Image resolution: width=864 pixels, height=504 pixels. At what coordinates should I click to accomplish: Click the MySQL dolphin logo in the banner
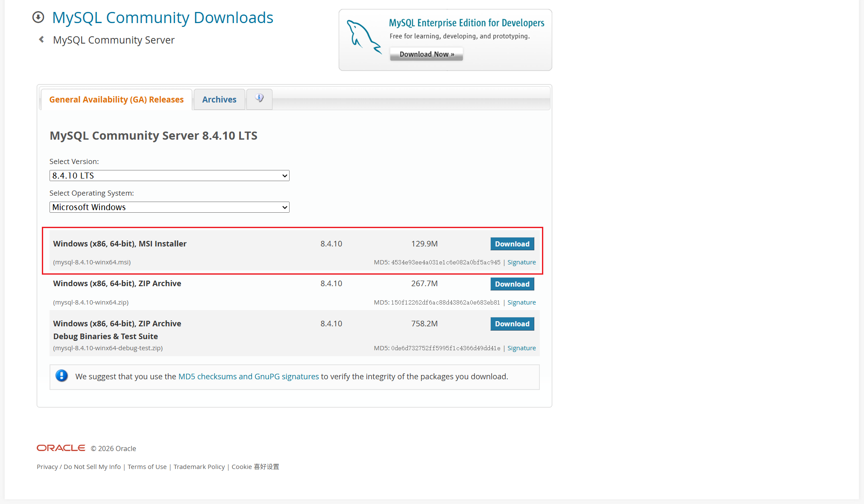[x=363, y=37]
